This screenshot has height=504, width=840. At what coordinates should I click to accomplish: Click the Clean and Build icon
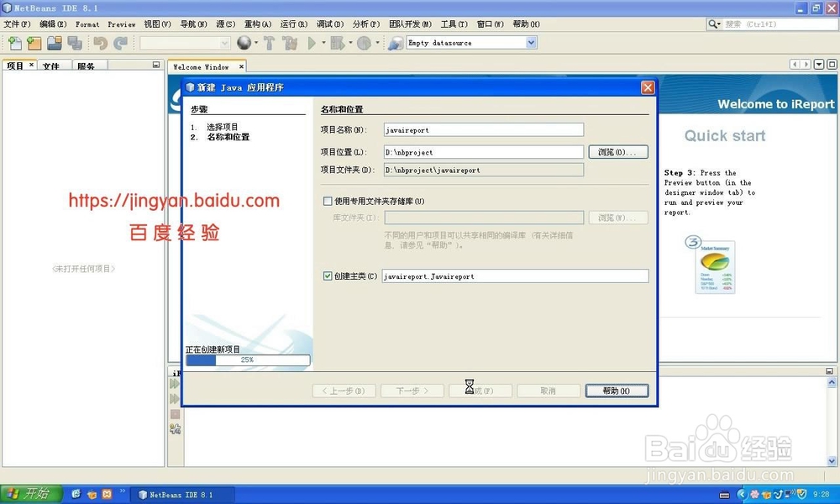pos(290,43)
